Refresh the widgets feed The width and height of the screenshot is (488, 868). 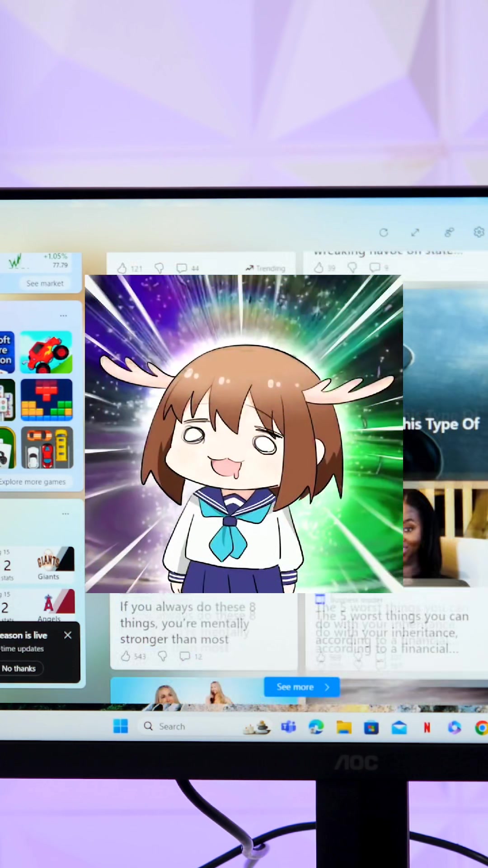pos(384,232)
